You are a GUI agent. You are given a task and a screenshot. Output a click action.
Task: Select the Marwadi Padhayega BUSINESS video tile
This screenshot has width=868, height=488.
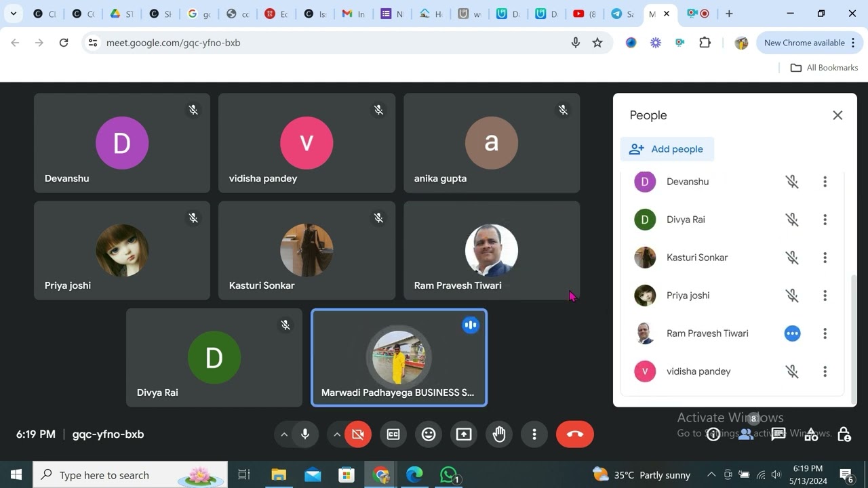(399, 358)
